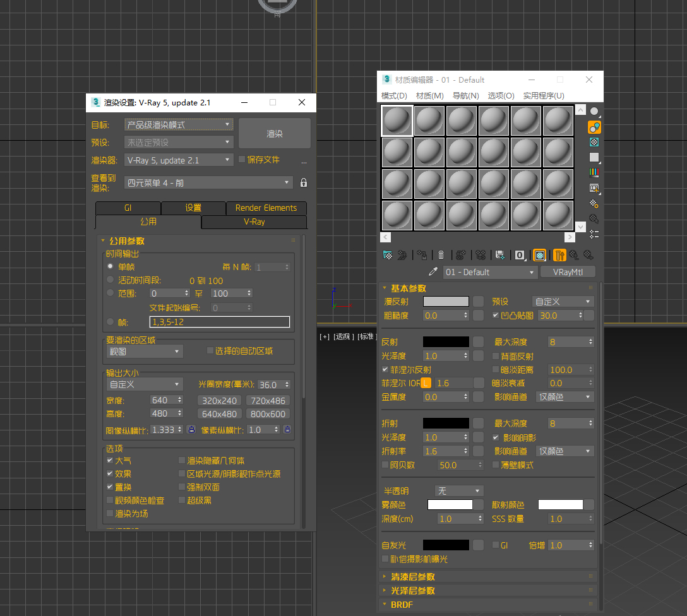Click the Reset Map/Material trash icon

[x=441, y=255]
